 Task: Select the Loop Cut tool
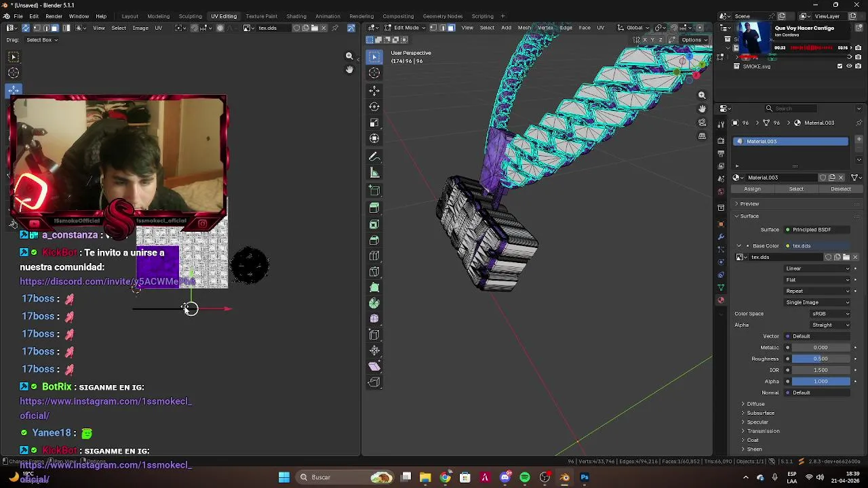[x=374, y=256]
